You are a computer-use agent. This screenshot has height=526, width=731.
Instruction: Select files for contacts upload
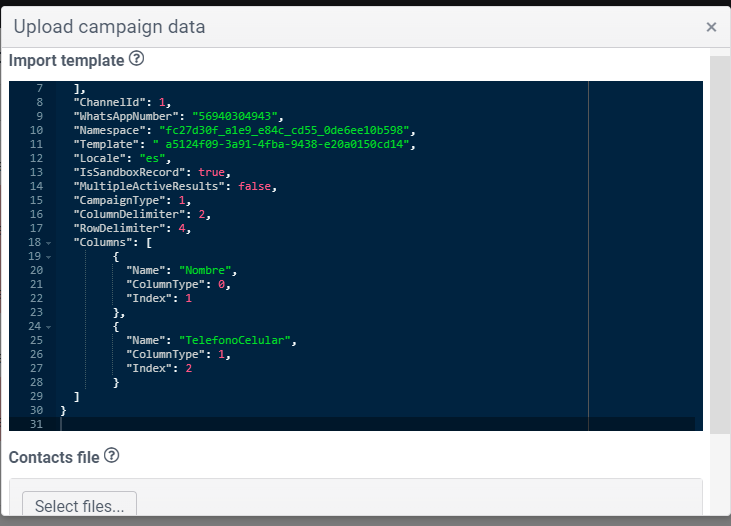[80, 505]
